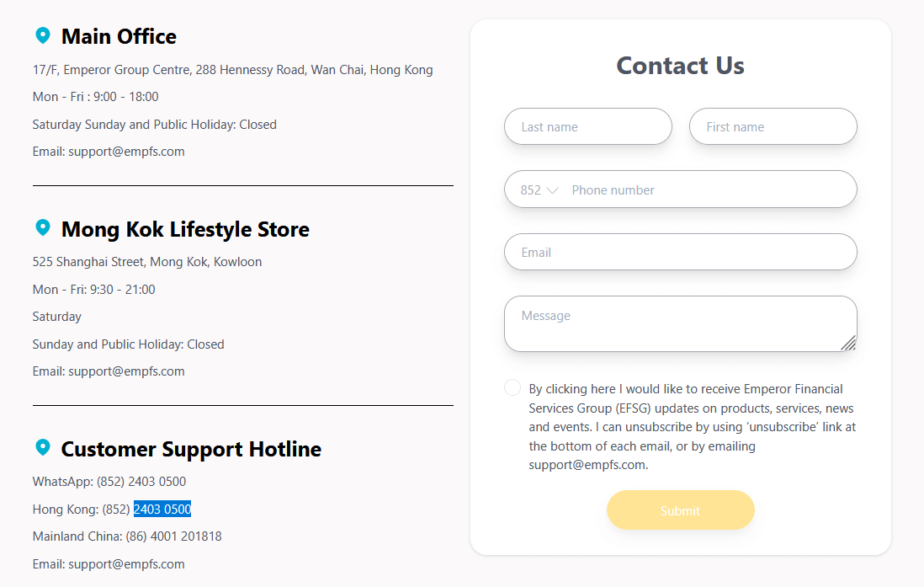Click the Contact Us heading
The width and height of the screenshot is (924, 587).
(x=681, y=66)
